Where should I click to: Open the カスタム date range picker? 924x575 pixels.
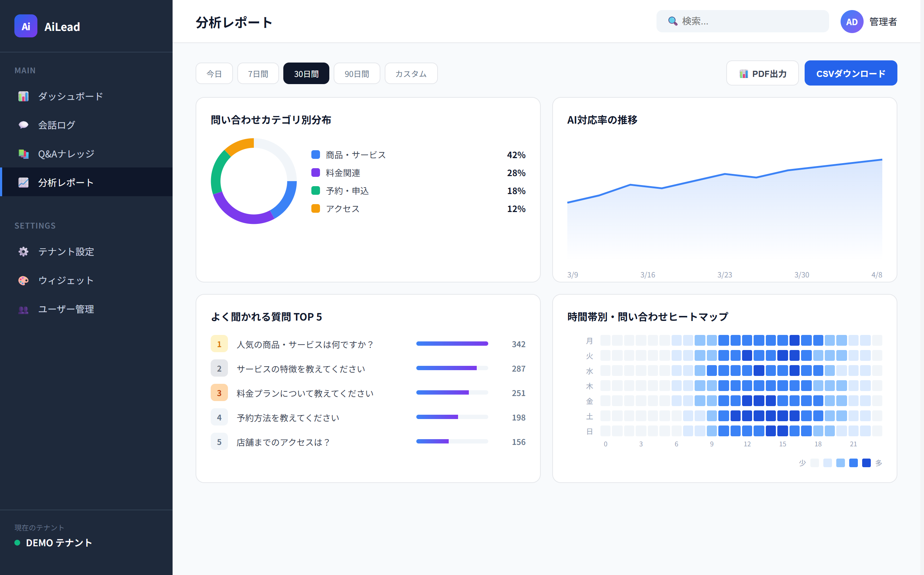coord(411,73)
